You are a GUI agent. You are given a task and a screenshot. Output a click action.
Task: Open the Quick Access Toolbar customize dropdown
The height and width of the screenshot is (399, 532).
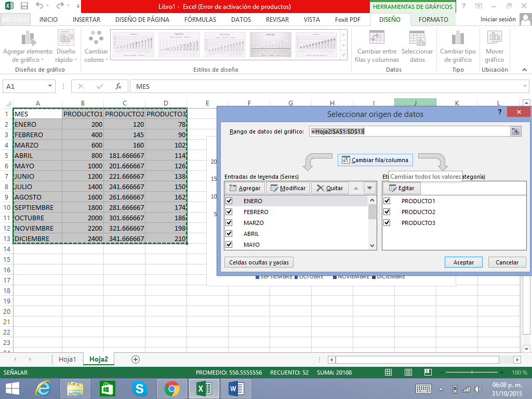[78, 7]
